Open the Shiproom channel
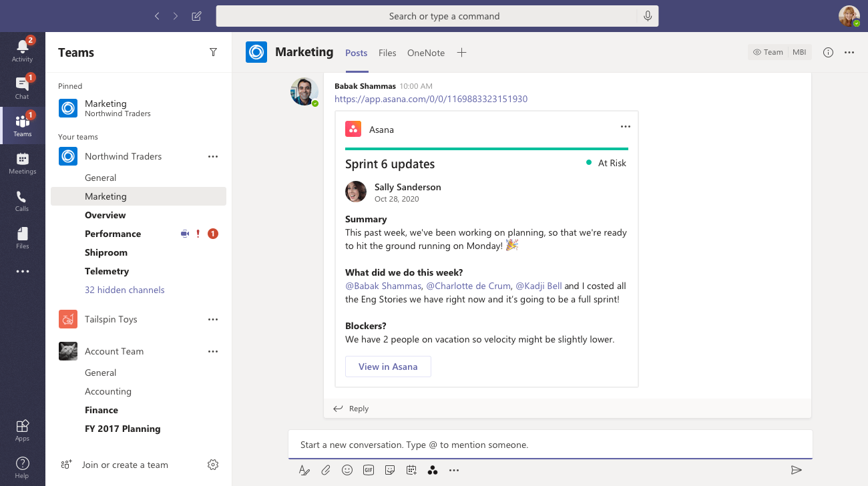This screenshot has width=868, height=486. [106, 252]
